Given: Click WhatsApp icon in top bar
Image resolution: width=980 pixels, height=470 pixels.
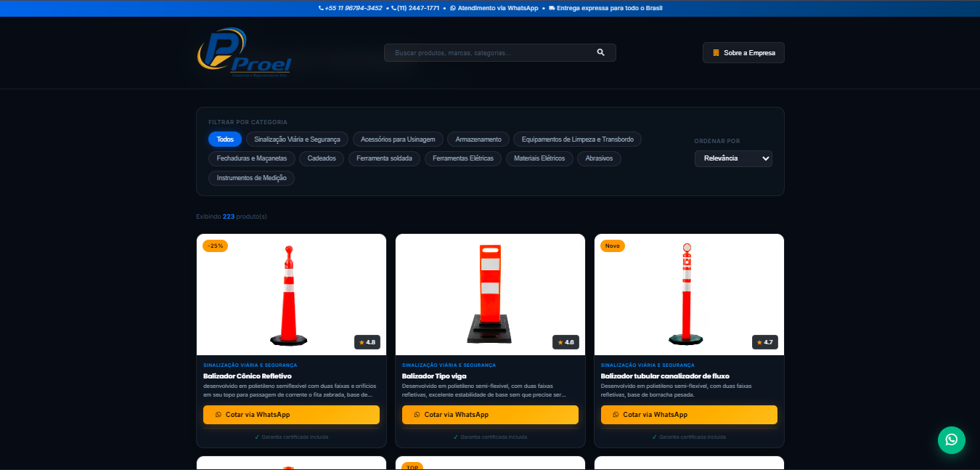Looking at the screenshot, I should [x=453, y=8].
